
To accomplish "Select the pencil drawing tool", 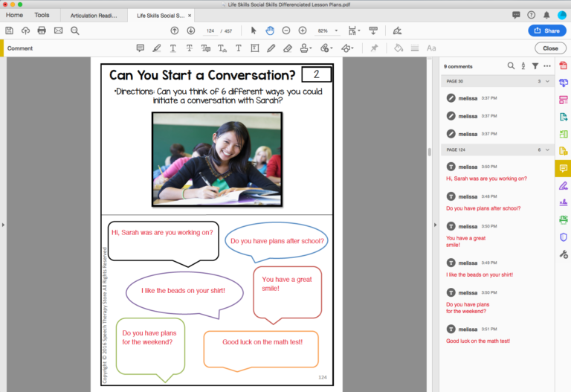I will tap(271, 48).
